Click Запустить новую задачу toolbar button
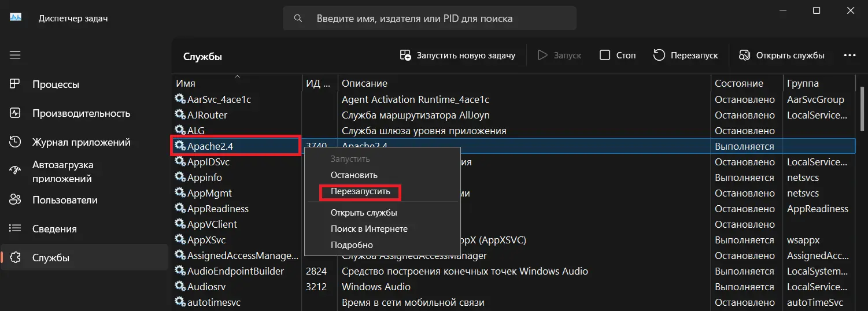 [457, 55]
